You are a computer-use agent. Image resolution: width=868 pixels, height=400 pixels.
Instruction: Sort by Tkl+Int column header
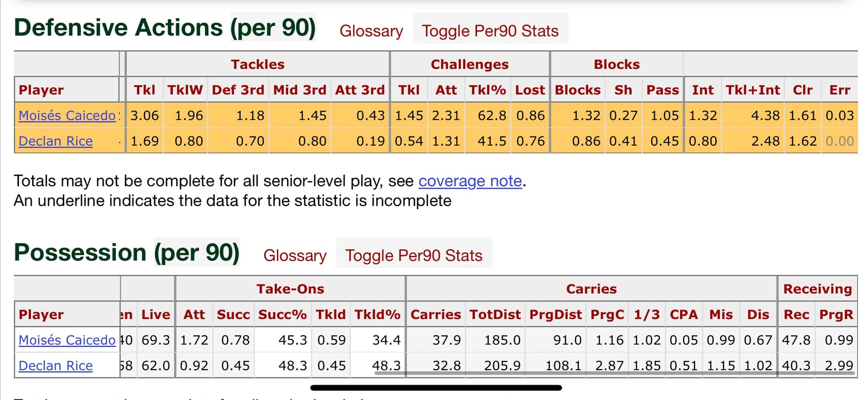click(x=753, y=90)
